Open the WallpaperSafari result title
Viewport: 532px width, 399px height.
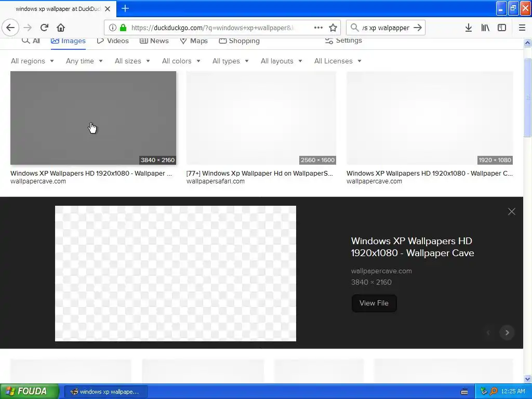click(x=260, y=174)
